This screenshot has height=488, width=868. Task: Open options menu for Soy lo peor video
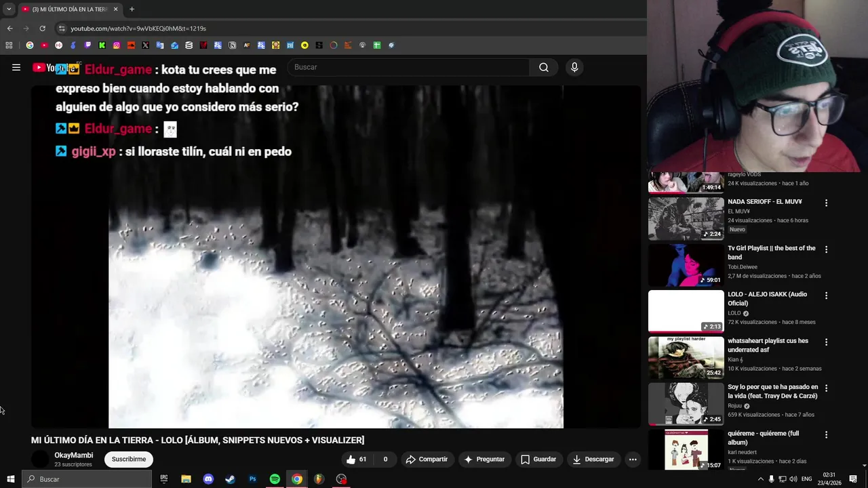pos(826,388)
